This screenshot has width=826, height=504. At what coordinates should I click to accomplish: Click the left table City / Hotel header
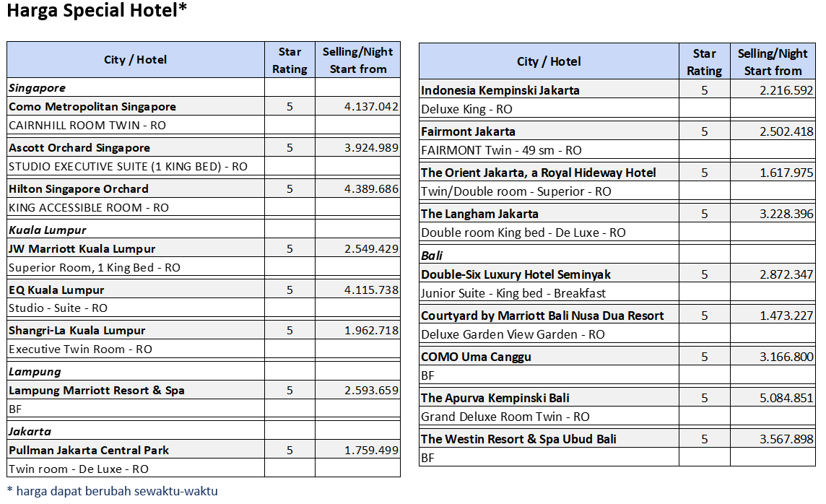[136, 60]
